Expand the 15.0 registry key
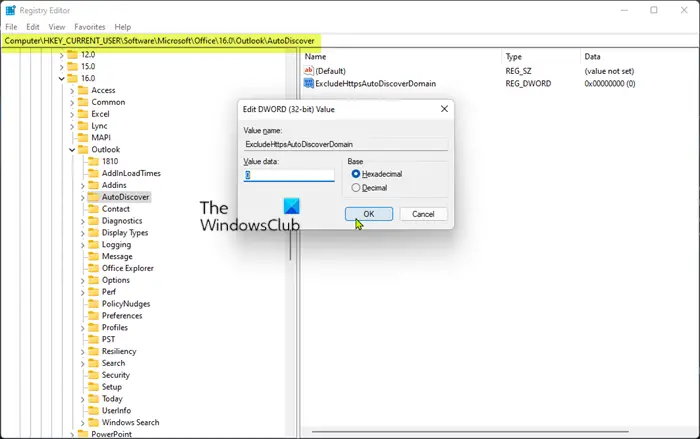 pos(62,67)
